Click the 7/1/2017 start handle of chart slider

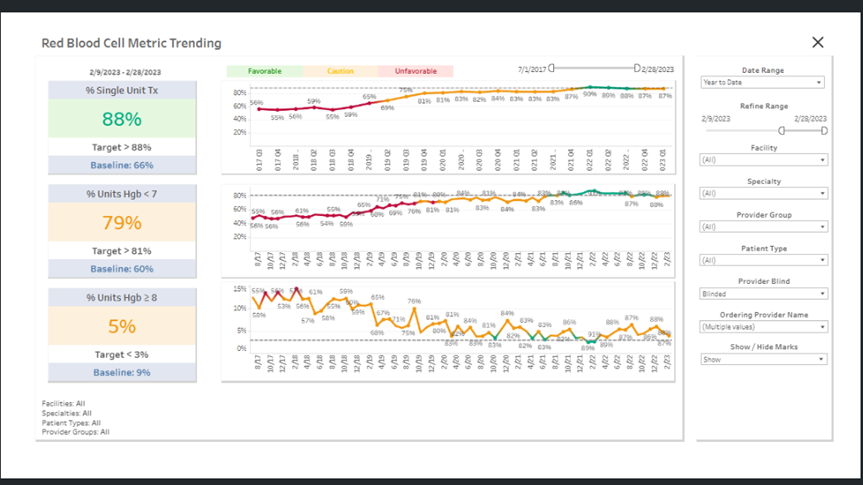click(552, 68)
